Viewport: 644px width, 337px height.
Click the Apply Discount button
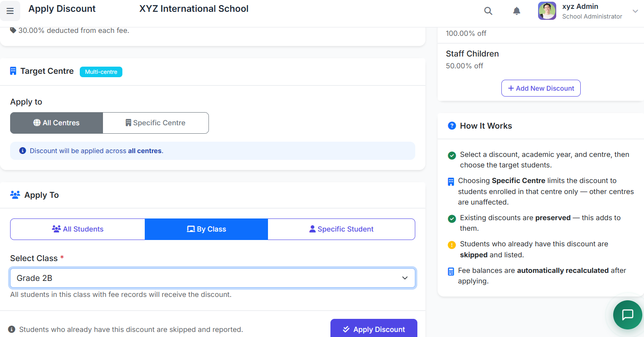point(374,328)
